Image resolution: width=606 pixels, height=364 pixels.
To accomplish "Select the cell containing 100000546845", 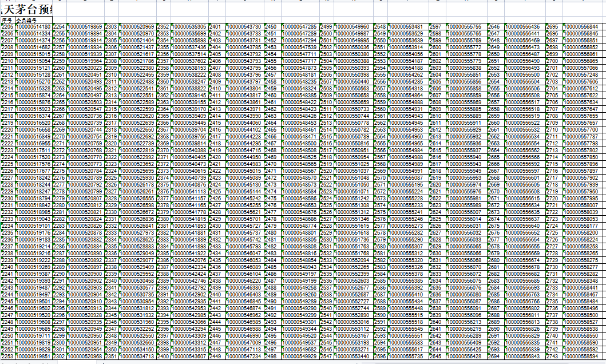I will click(x=245, y=302).
